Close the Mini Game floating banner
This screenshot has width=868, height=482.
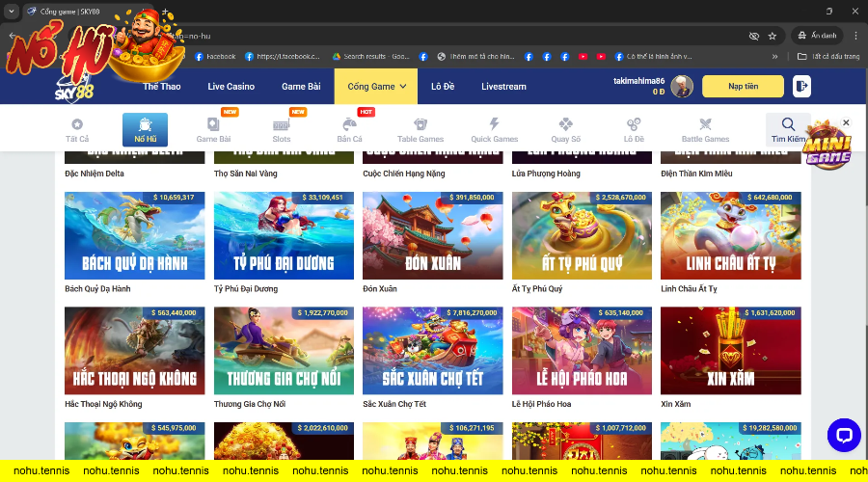tap(846, 122)
